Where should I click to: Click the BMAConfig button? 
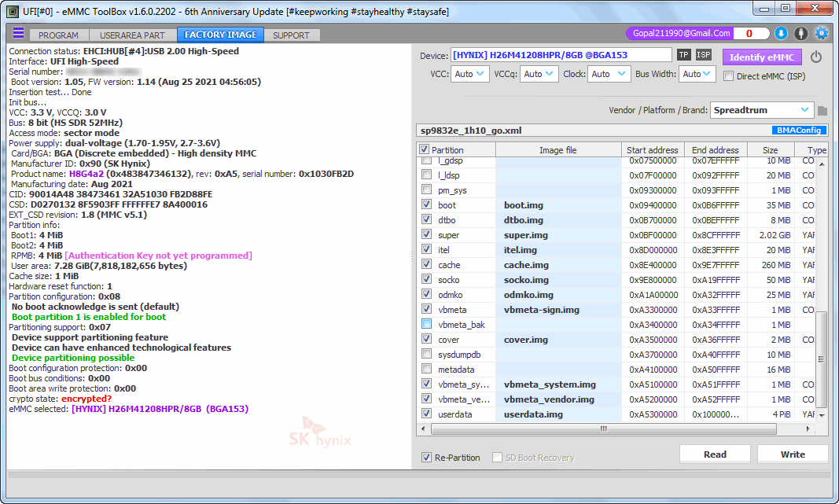click(799, 130)
